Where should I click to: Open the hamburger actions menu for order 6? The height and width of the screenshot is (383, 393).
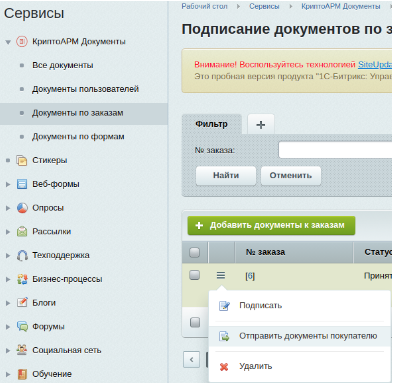point(221,275)
